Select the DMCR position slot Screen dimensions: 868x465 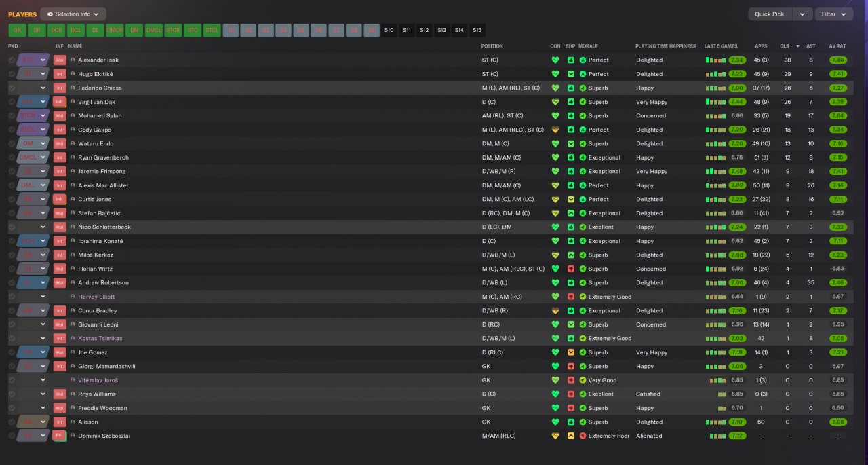click(115, 30)
